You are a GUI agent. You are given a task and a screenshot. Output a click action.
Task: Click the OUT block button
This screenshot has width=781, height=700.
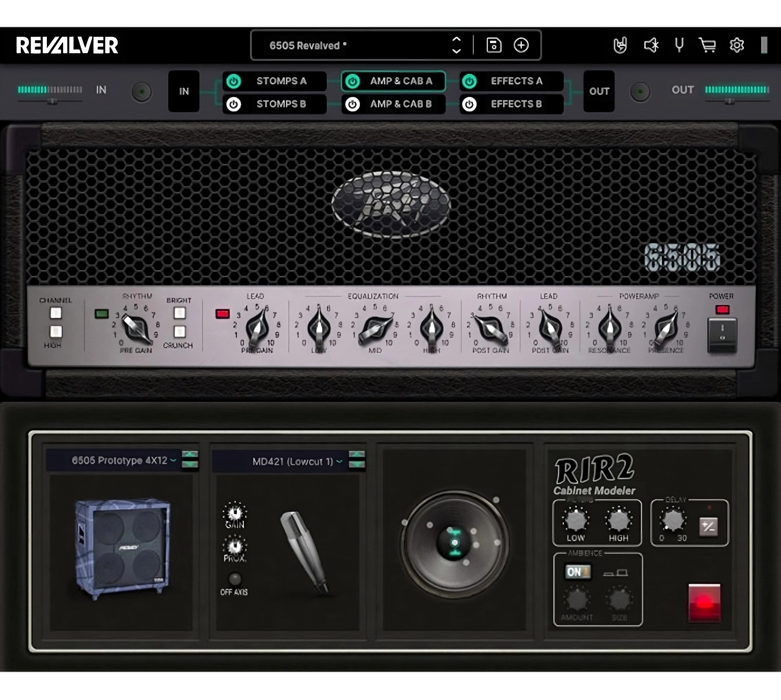[x=599, y=92]
